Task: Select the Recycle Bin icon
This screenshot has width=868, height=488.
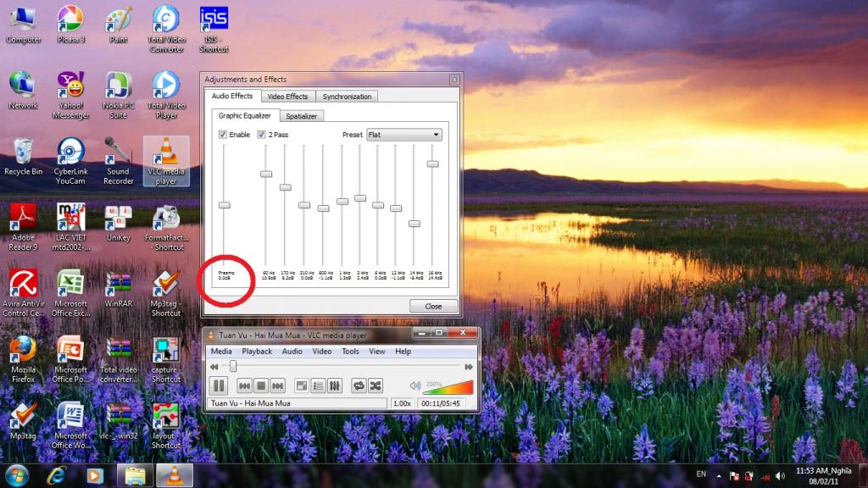Action: point(23,158)
